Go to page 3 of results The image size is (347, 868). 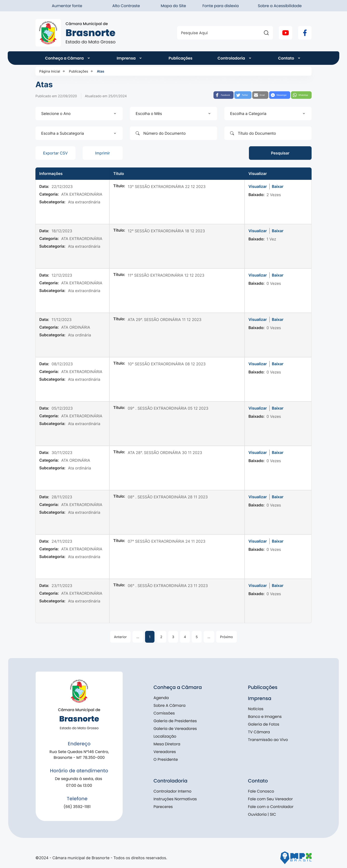point(173,637)
